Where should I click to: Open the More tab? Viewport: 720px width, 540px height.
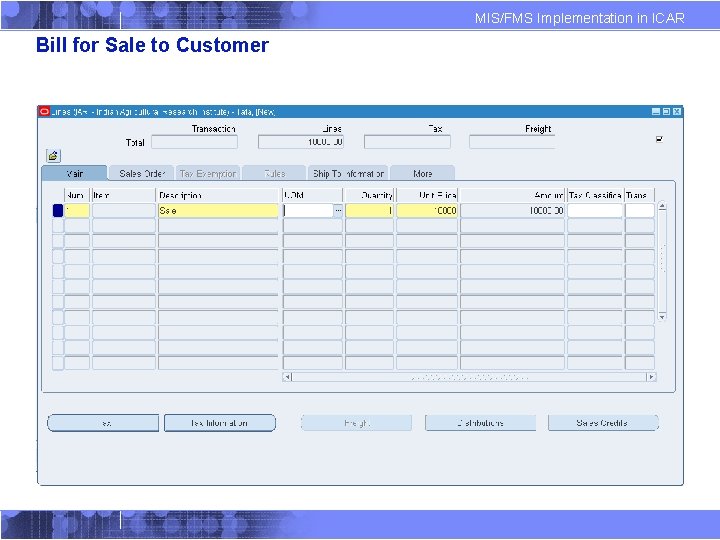tap(422, 174)
